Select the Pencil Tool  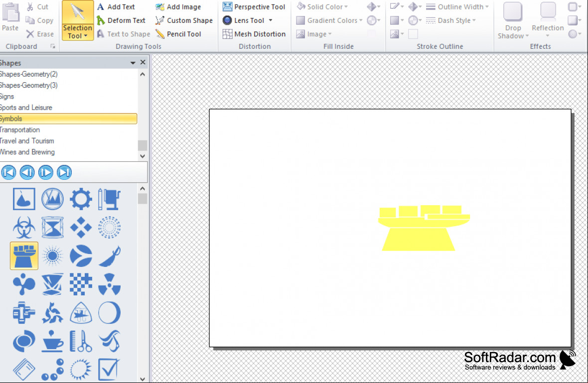click(178, 34)
